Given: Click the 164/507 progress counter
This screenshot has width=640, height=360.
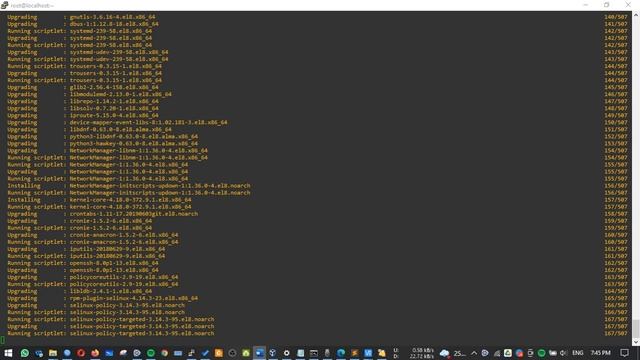Looking at the screenshot, I should coord(616,291).
